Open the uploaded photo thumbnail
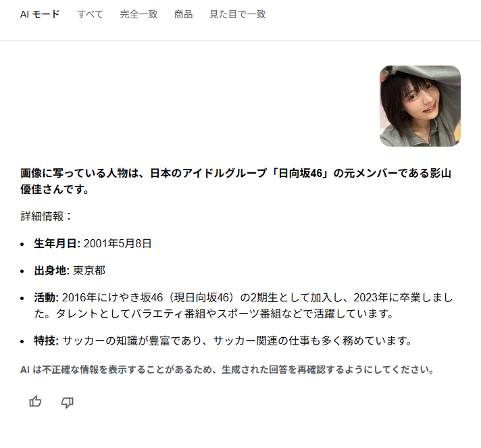This screenshot has height=448, width=481. point(420,106)
